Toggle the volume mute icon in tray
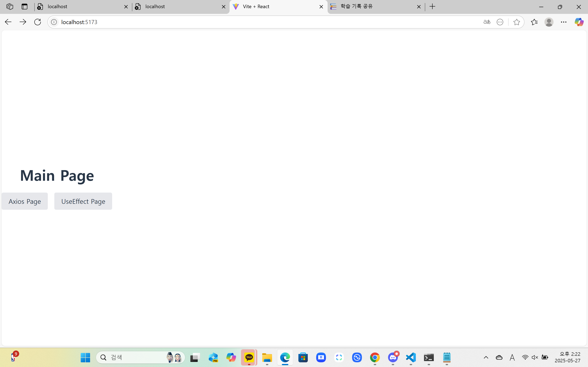This screenshot has width=588, height=367. point(534,357)
